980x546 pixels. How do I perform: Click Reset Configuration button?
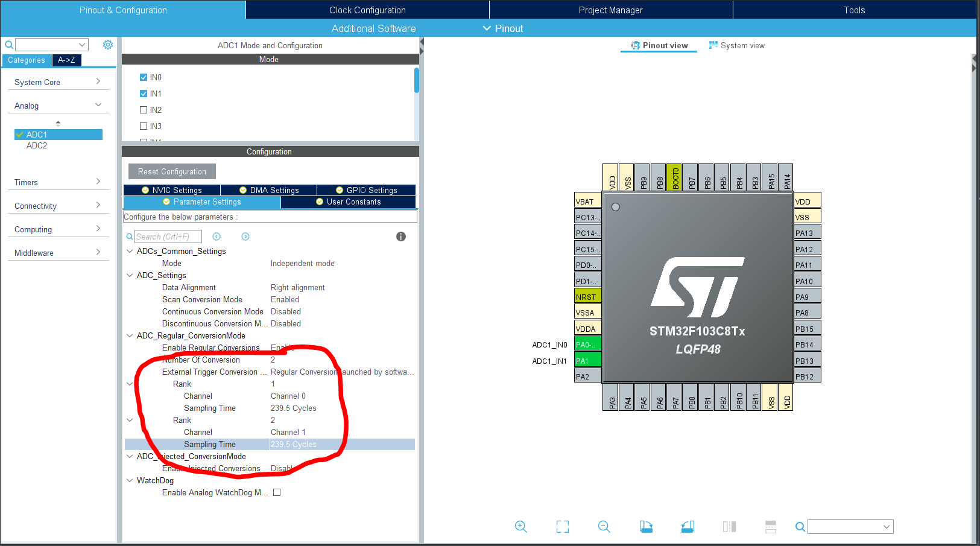coord(172,171)
